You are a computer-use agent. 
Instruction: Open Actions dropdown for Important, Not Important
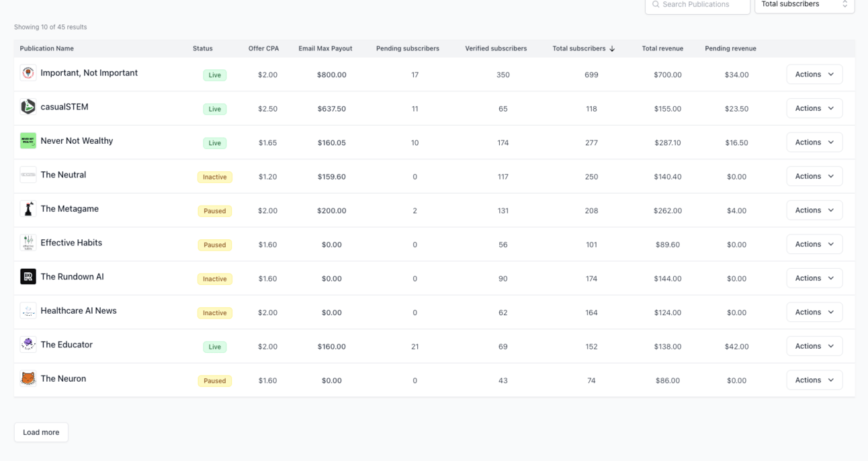pyautogui.click(x=814, y=75)
